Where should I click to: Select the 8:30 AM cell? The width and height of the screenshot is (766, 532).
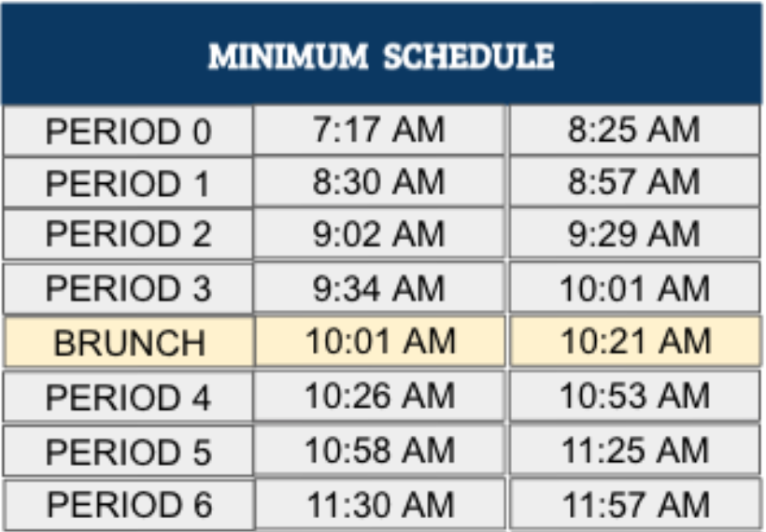pos(379,182)
